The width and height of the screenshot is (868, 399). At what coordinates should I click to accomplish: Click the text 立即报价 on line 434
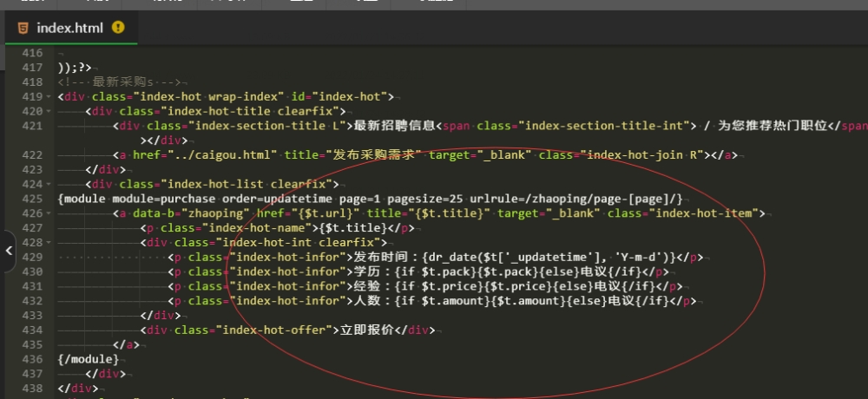[366, 330]
